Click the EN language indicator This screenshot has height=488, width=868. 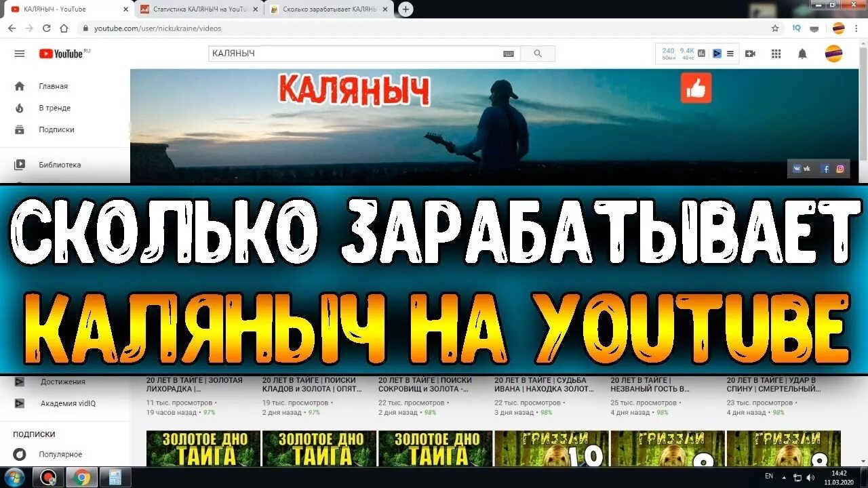pos(769,476)
